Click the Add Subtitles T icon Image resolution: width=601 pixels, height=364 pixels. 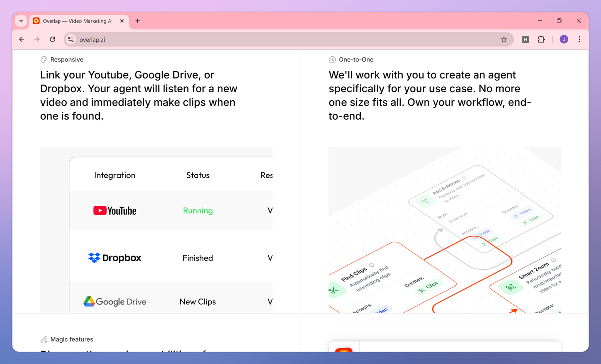tap(425, 201)
